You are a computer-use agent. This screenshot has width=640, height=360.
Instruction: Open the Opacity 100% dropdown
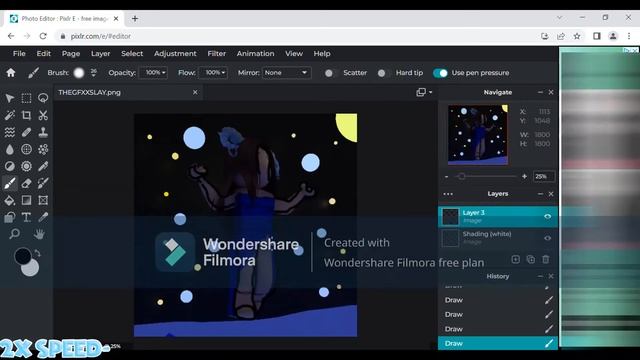coord(153,73)
